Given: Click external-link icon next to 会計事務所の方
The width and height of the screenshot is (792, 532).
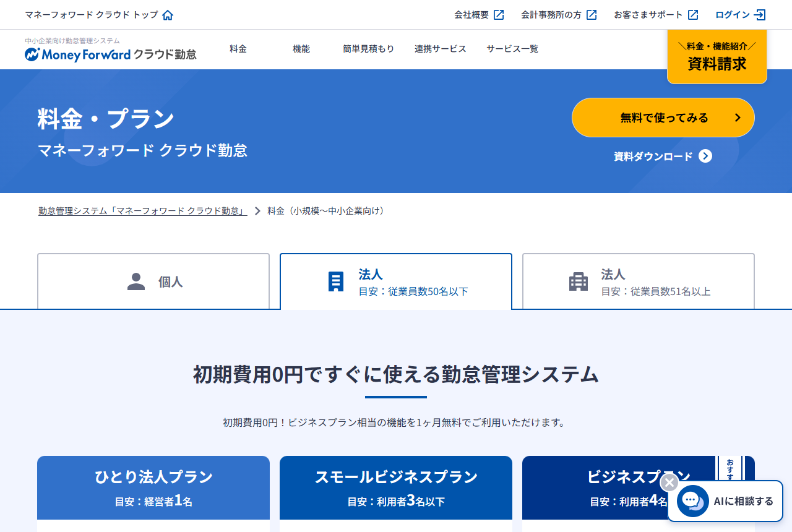Looking at the screenshot, I should coord(592,15).
